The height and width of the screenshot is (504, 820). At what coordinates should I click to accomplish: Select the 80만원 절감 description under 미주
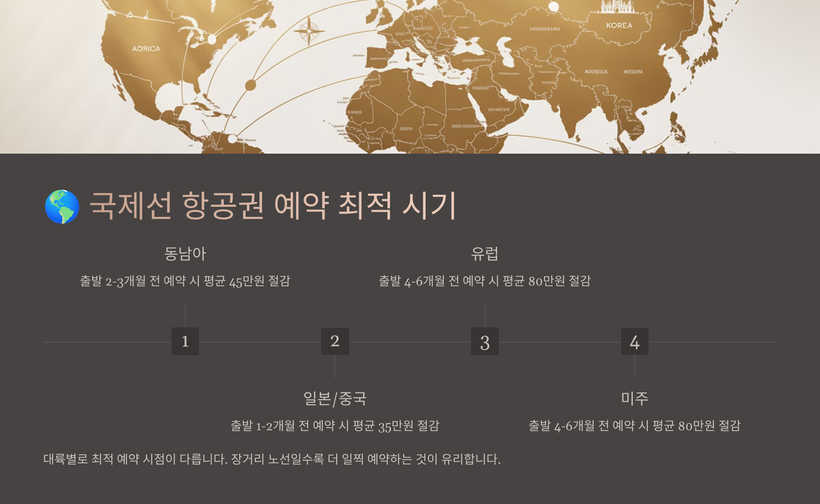pyautogui.click(x=634, y=426)
